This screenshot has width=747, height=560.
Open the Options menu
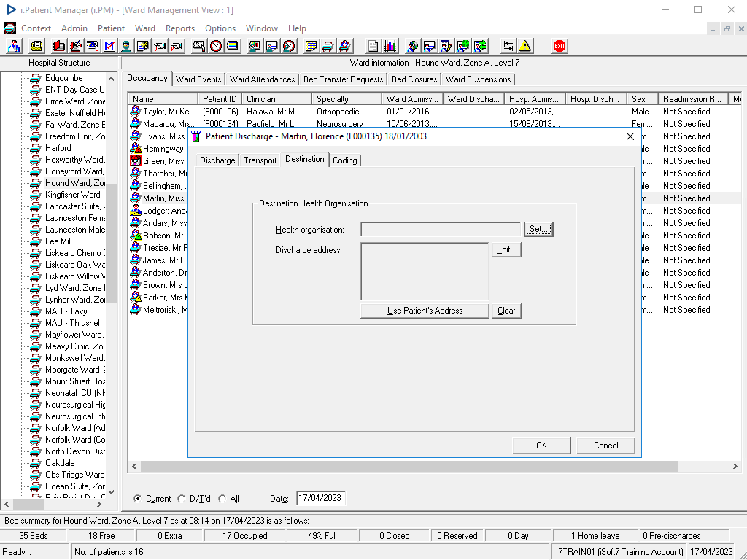220,28
